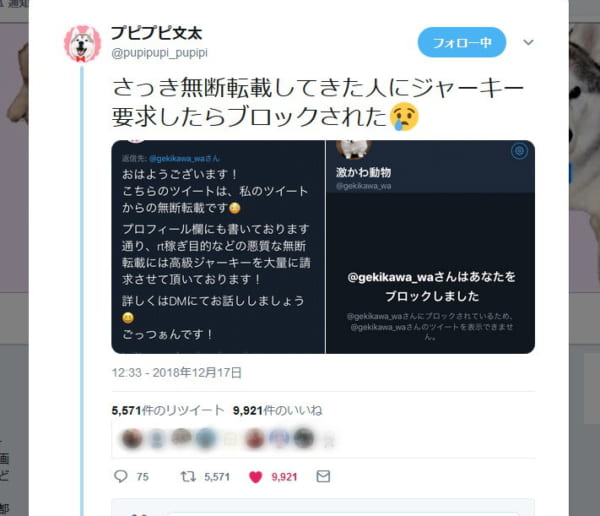View the 5,571件のリツイート list
This screenshot has height=516, width=600.
[x=168, y=410]
